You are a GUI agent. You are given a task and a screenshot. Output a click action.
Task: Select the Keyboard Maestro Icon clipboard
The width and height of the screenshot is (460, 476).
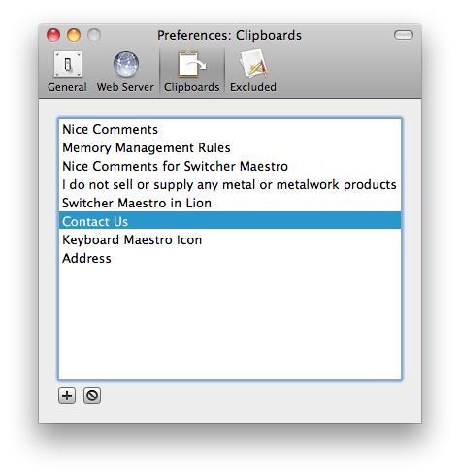(230, 240)
